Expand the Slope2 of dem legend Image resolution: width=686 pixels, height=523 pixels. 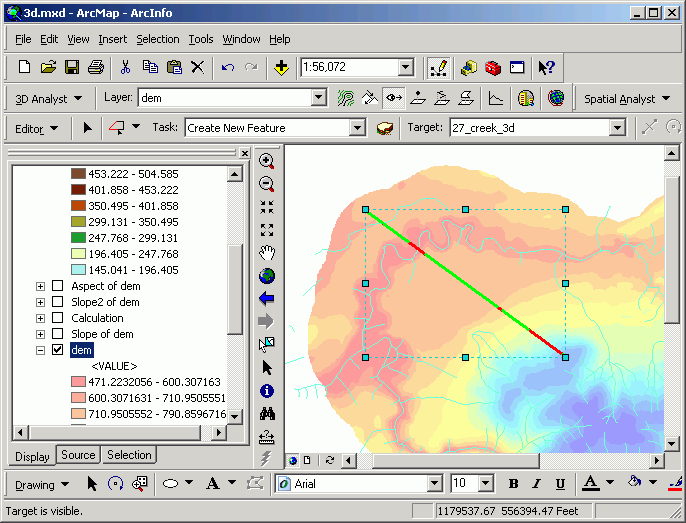click(40, 302)
